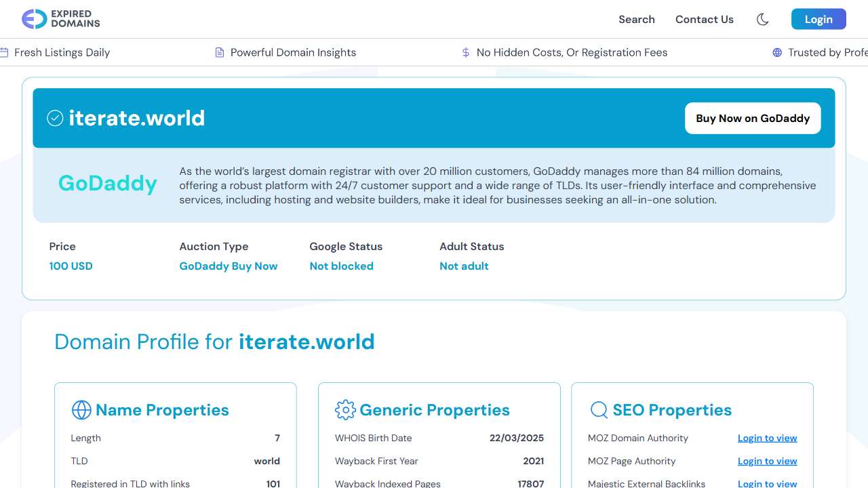This screenshot has width=868, height=488.
Task: Click the GoDaddy Buy Now auction type link
Action: [228, 266]
